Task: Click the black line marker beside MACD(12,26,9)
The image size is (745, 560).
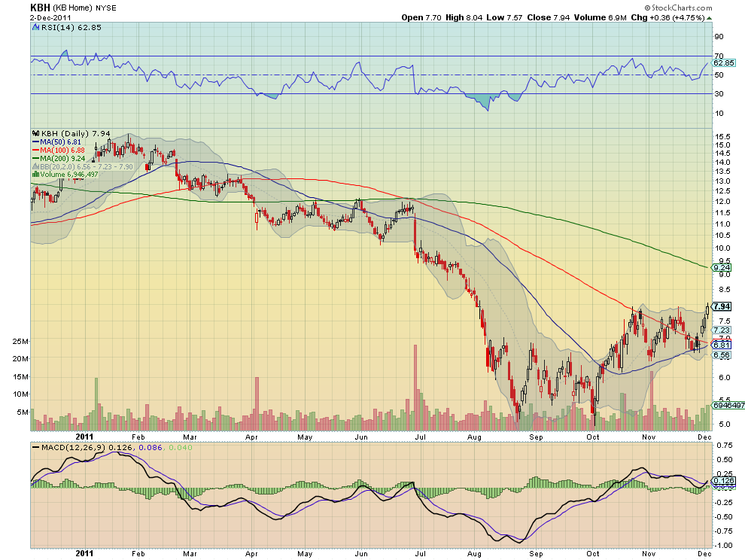Action: [35, 447]
